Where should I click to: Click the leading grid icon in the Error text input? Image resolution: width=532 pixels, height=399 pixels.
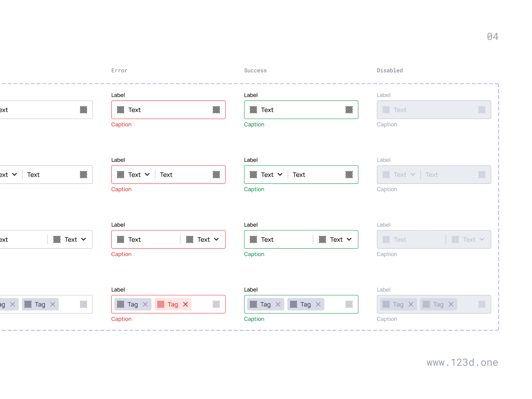pos(120,110)
